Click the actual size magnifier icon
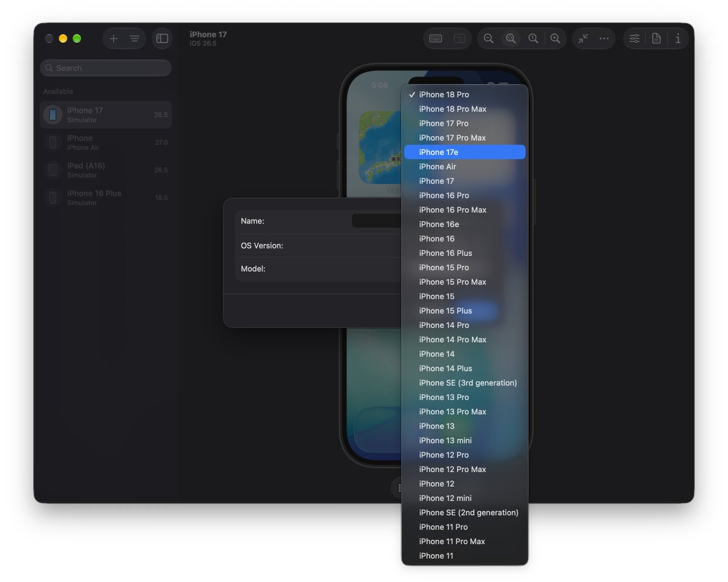 point(533,39)
